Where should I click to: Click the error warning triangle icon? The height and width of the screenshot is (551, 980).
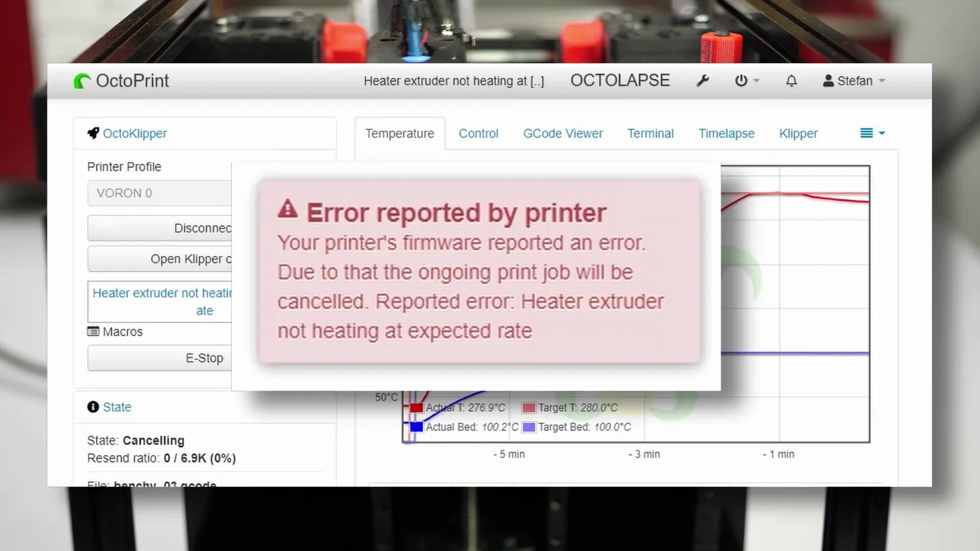click(287, 210)
